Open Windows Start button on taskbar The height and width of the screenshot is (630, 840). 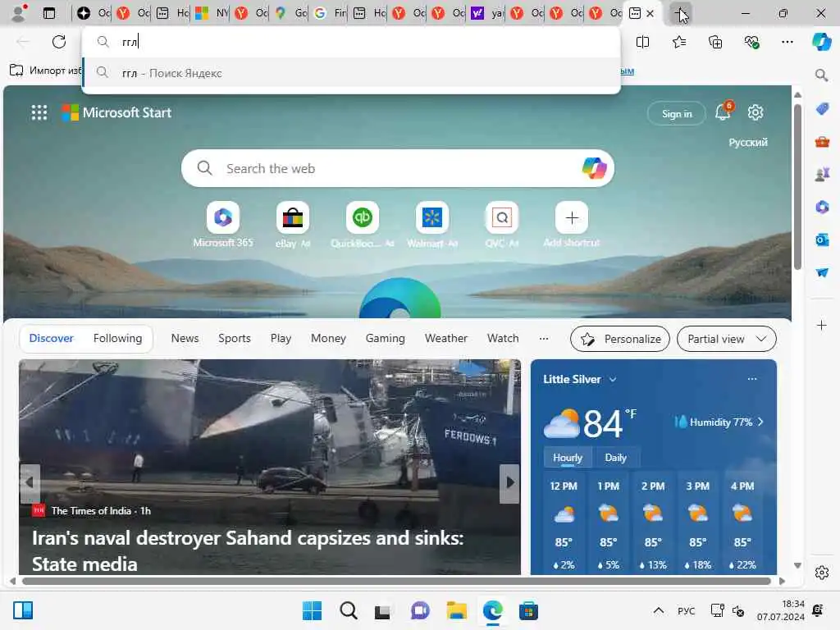coord(312,610)
